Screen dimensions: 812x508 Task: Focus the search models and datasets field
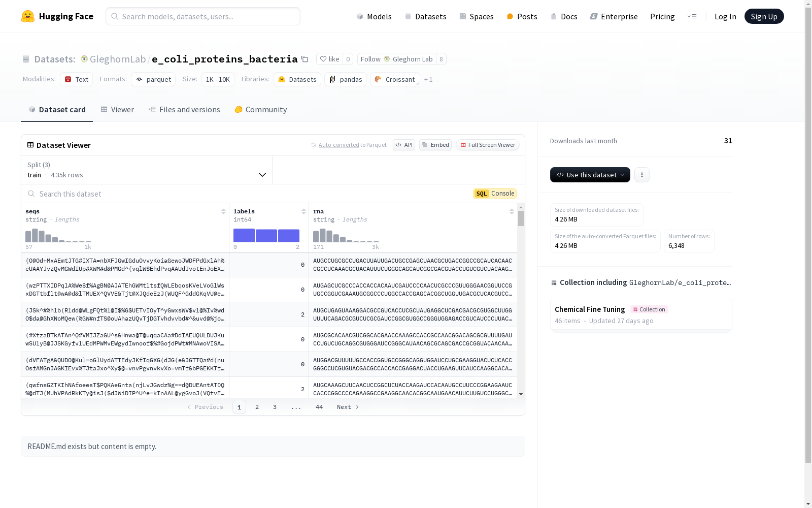pyautogui.click(x=203, y=16)
